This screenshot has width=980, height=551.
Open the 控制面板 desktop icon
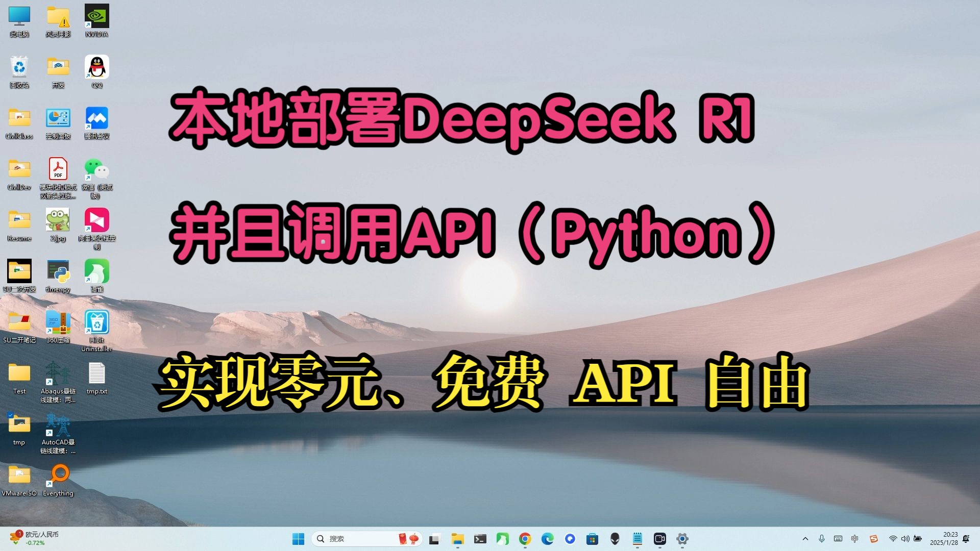point(58,123)
